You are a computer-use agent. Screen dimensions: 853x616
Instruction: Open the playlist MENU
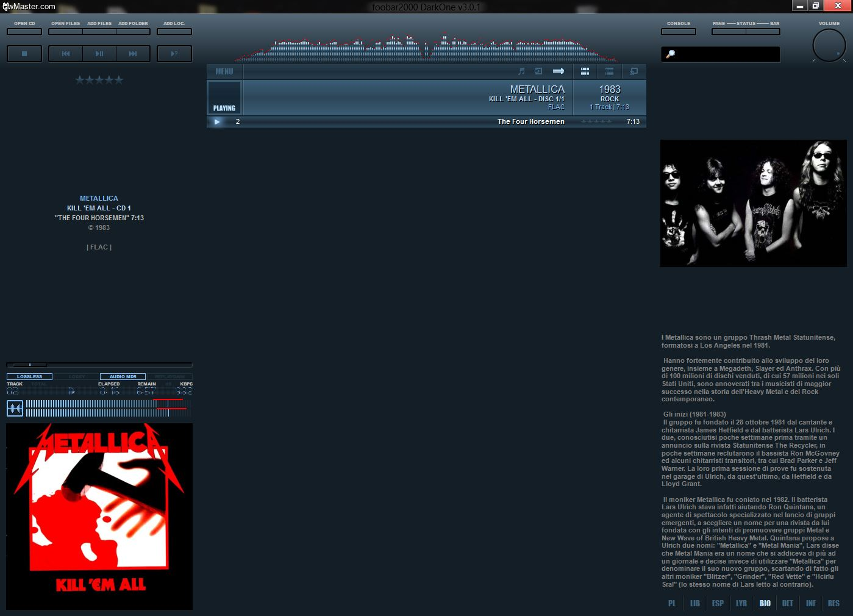(224, 71)
